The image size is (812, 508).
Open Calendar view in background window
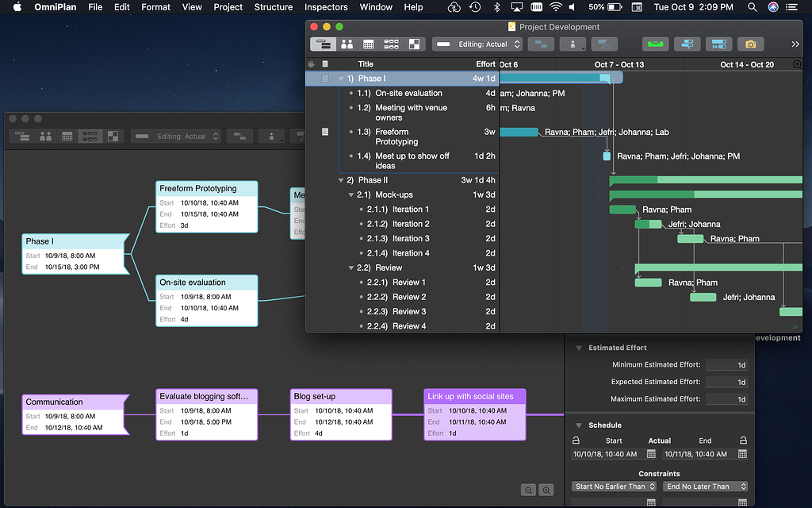pyautogui.click(x=67, y=137)
